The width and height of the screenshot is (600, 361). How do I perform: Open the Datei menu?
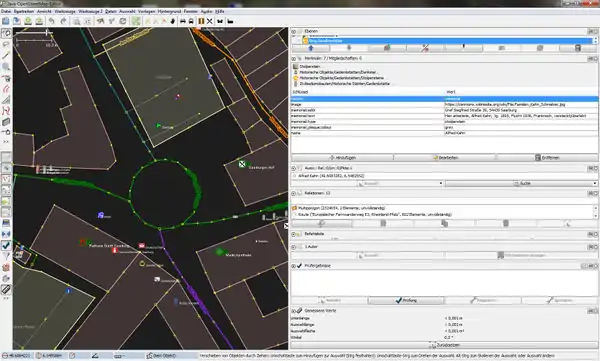(6, 11)
